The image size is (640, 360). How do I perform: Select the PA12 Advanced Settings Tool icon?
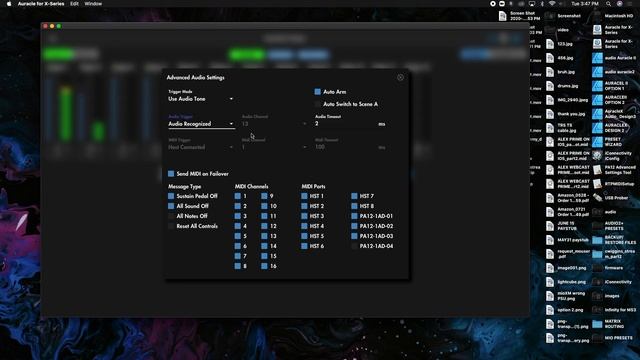(x=597, y=170)
